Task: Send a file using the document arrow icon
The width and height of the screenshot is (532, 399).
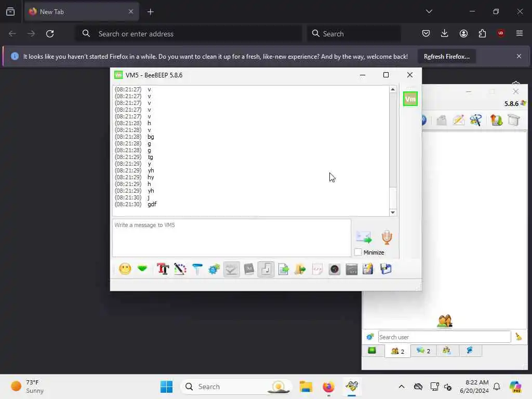Action: pos(283,270)
